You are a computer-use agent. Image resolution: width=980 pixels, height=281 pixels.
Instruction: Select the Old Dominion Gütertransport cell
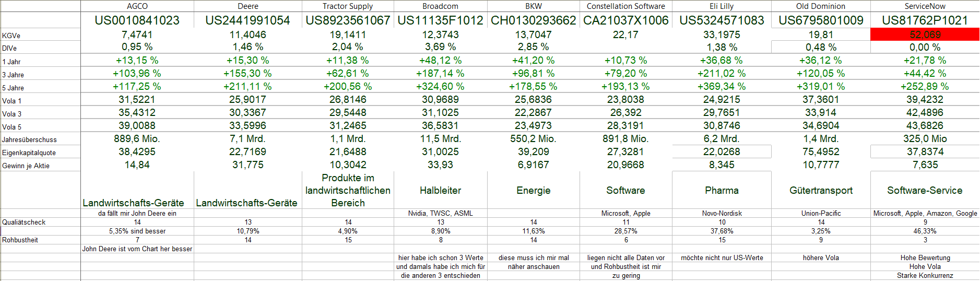tap(821, 190)
